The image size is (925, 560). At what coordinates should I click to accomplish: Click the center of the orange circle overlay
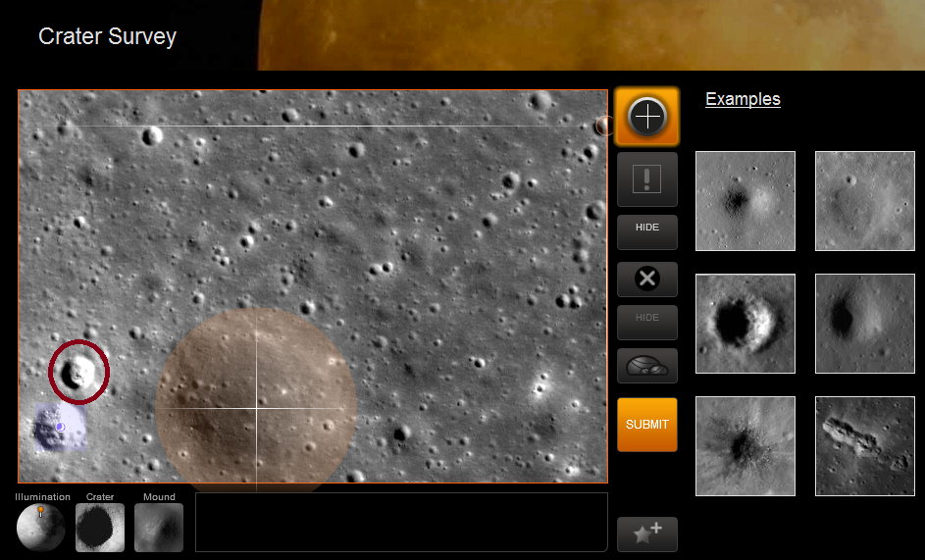256,402
